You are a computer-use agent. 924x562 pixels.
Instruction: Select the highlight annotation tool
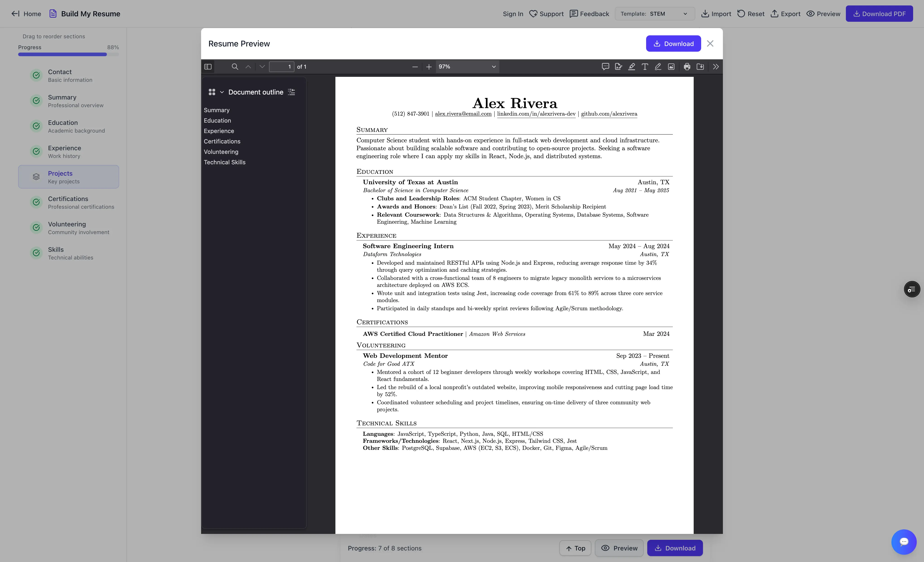632,66
